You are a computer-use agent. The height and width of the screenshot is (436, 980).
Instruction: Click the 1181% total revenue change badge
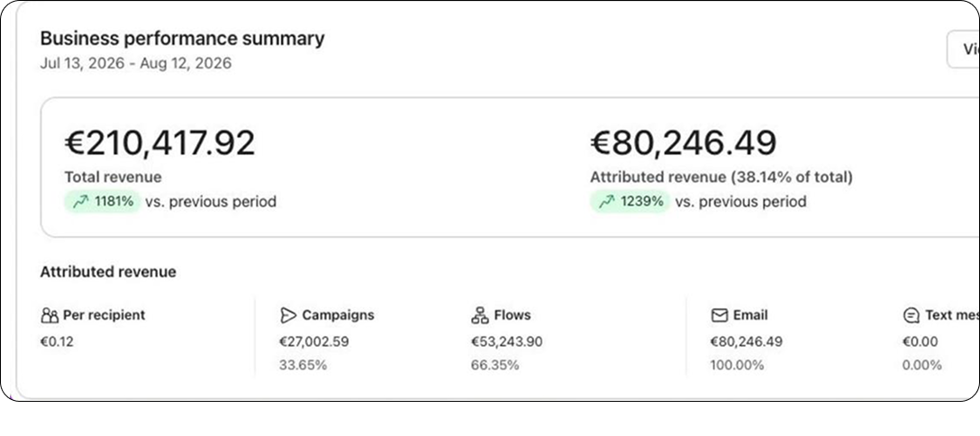(x=103, y=202)
